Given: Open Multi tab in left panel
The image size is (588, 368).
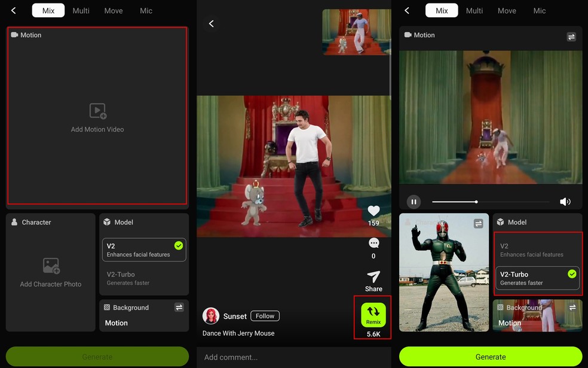Looking at the screenshot, I should (x=81, y=11).
